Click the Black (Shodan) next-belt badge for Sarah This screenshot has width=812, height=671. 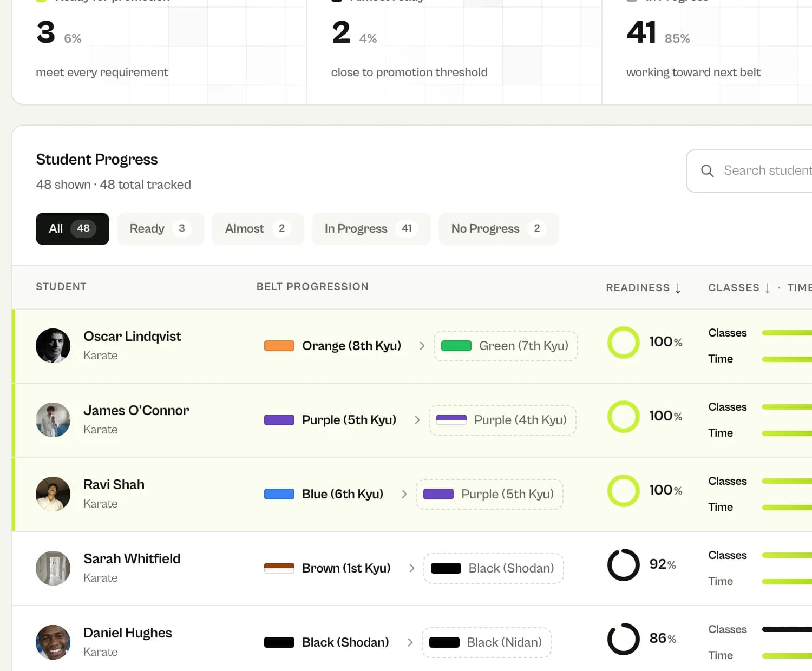[x=493, y=568]
